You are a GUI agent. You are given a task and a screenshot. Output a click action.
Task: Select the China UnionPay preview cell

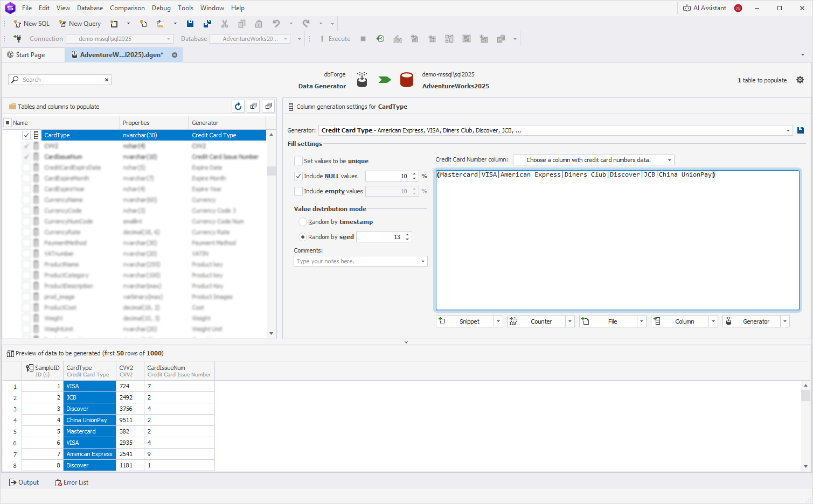(x=89, y=420)
